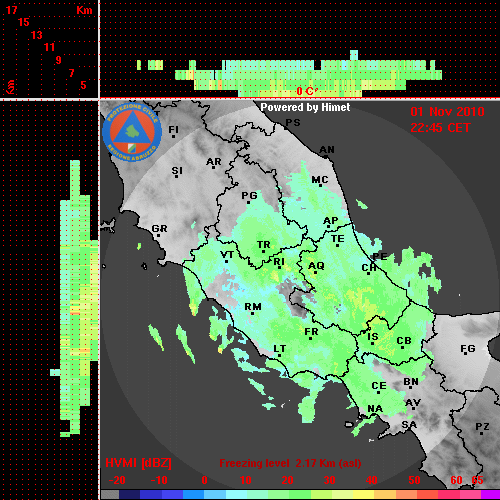The height and width of the screenshot is (500, 500).
Task: Click the SA city label
Action: [409, 425]
